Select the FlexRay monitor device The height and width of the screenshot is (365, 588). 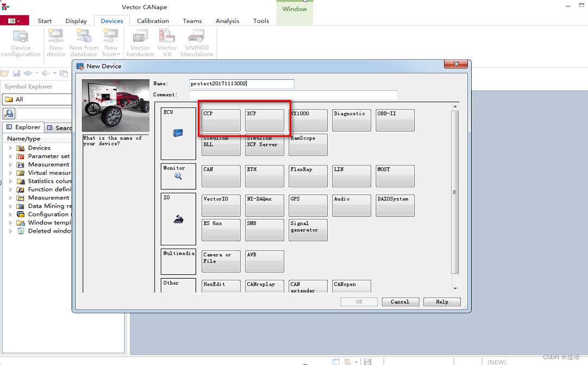tap(308, 176)
